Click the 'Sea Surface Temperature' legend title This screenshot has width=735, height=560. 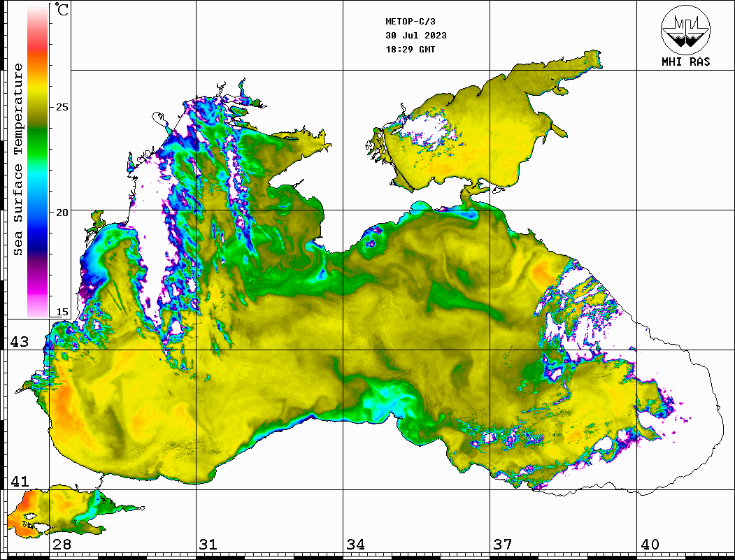[17, 159]
